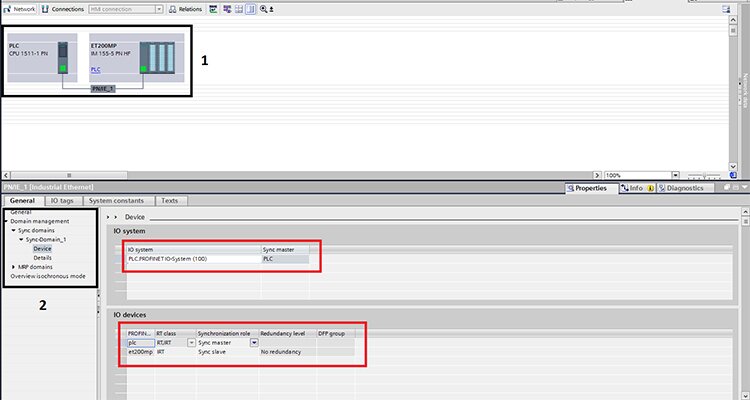Screen dimensions: 750x400
Task: Select the Device tree item
Action: 42,248
